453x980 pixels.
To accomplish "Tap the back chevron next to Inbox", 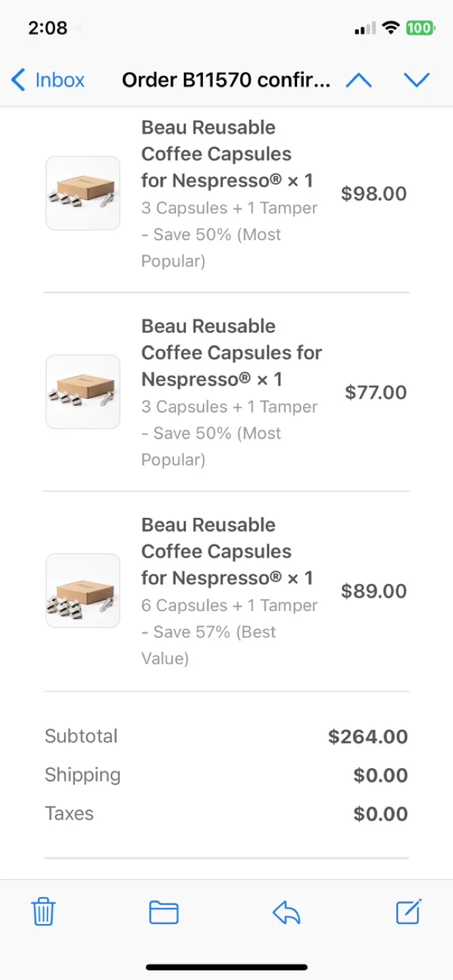I will tap(18, 80).
